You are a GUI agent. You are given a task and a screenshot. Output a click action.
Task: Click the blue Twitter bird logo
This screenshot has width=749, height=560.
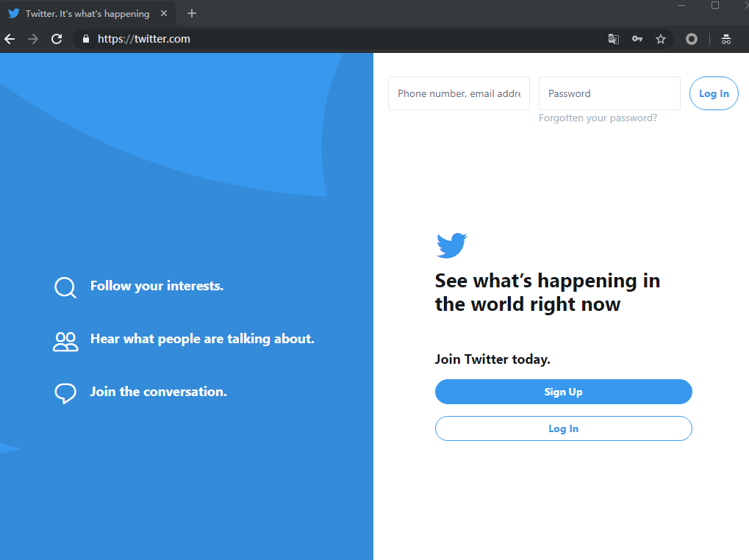451,245
